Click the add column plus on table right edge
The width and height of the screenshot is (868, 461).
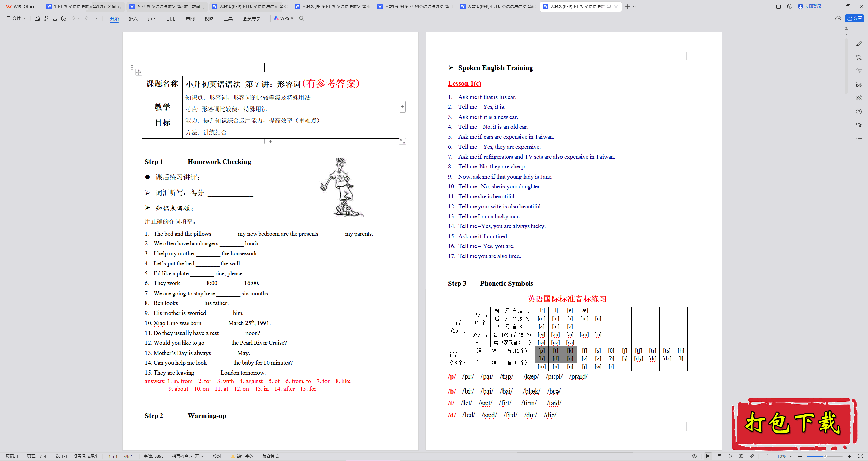pyautogui.click(x=402, y=107)
